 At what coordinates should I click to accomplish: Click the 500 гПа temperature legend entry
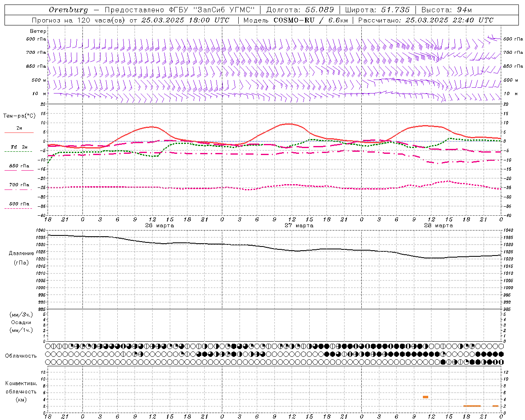tap(19, 204)
